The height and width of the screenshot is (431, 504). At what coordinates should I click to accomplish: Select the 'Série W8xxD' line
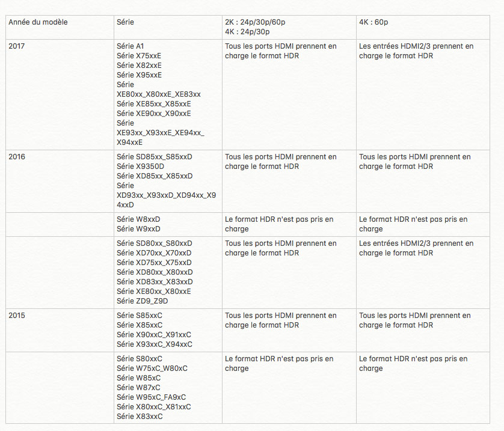point(138,219)
